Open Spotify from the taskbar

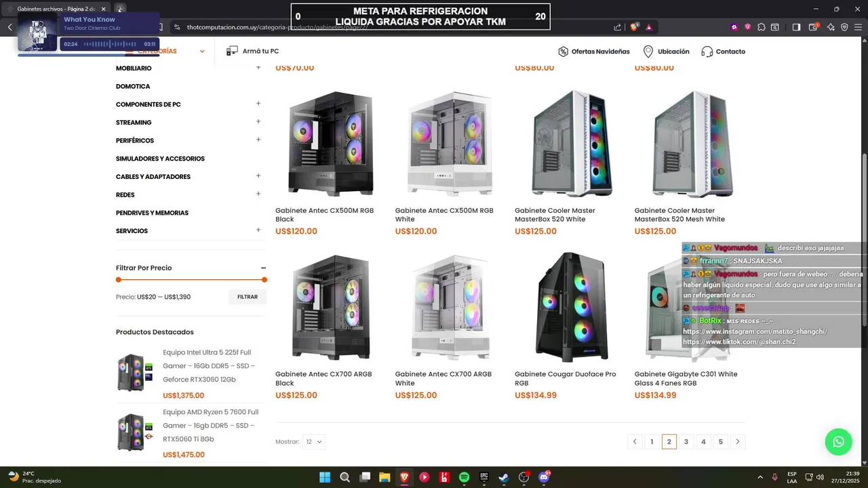pyautogui.click(x=464, y=477)
